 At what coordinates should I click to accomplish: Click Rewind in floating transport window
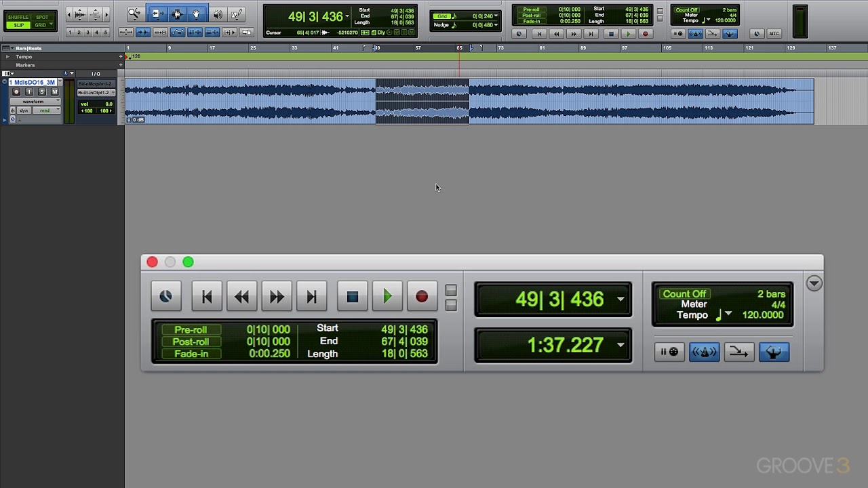pyautogui.click(x=241, y=297)
